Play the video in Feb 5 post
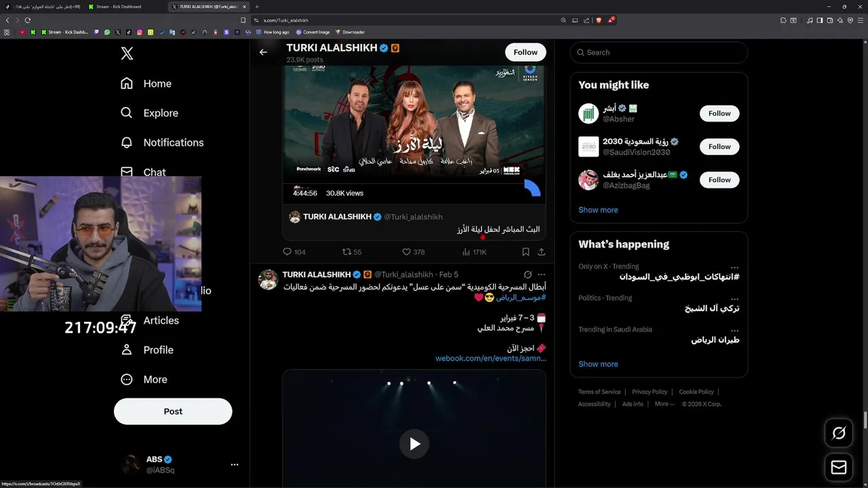The image size is (868, 488). tap(414, 444)
